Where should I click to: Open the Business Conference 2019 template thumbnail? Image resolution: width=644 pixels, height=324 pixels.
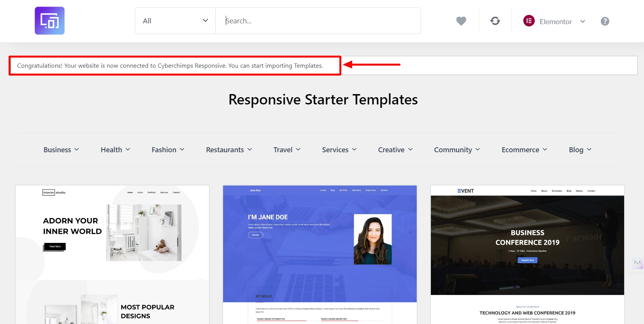(527, 255)
